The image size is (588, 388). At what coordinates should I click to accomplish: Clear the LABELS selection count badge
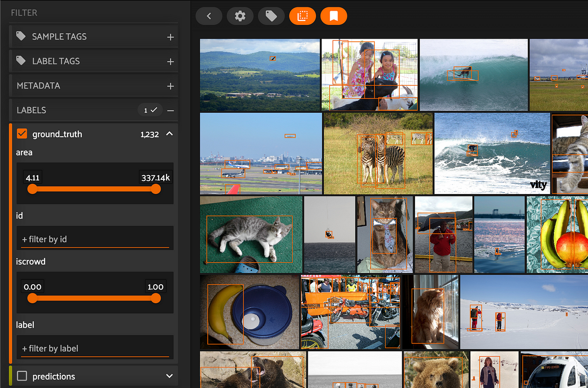150,110
